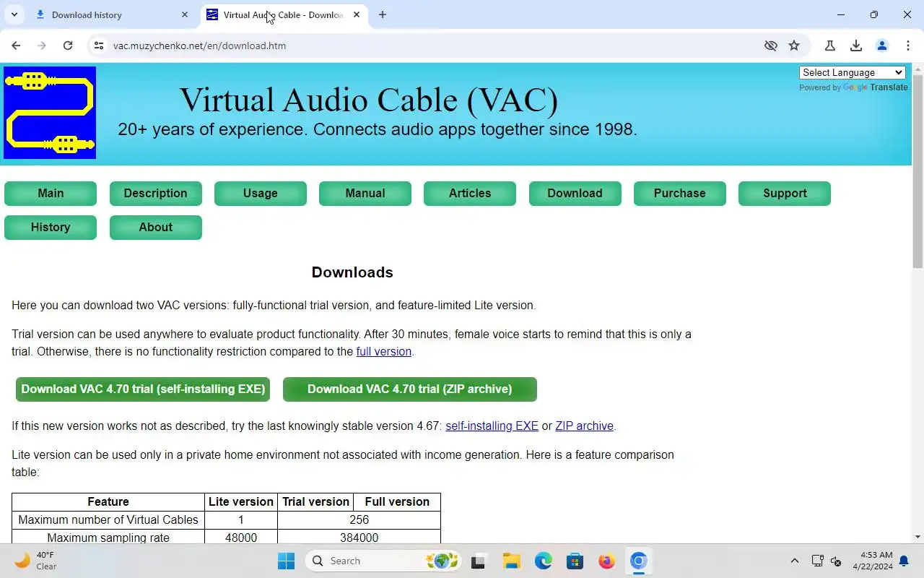
Task: Download VAC 4.70 trial ZIP archive
Action: click(410, 389)
